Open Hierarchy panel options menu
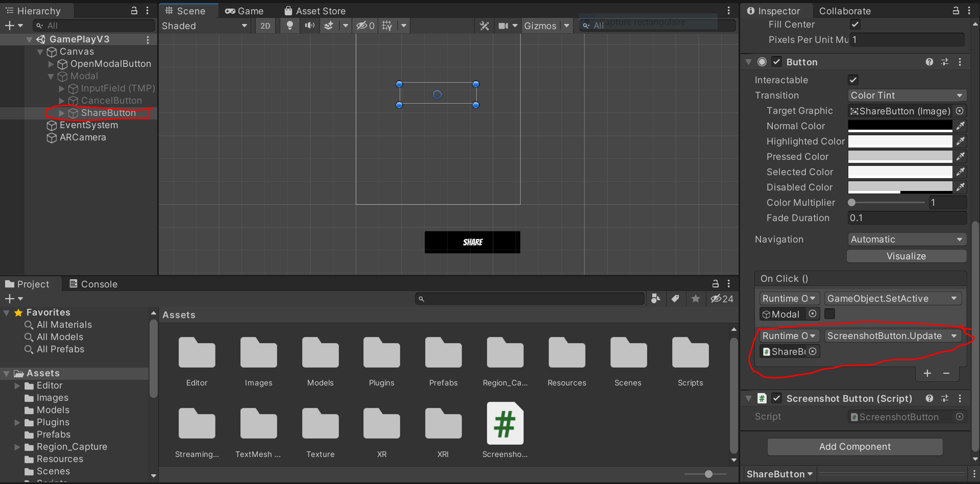Screen dimensions: 980x484 pyautogui.click(x=148, y=11)
